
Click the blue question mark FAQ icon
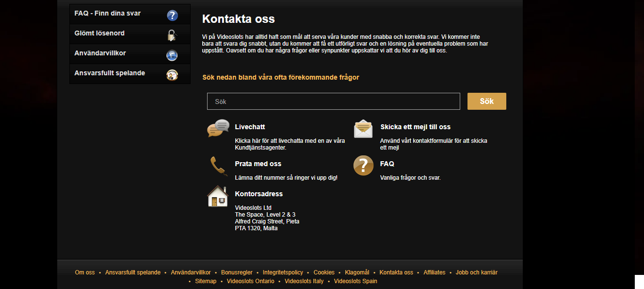(x=172, y=16)
